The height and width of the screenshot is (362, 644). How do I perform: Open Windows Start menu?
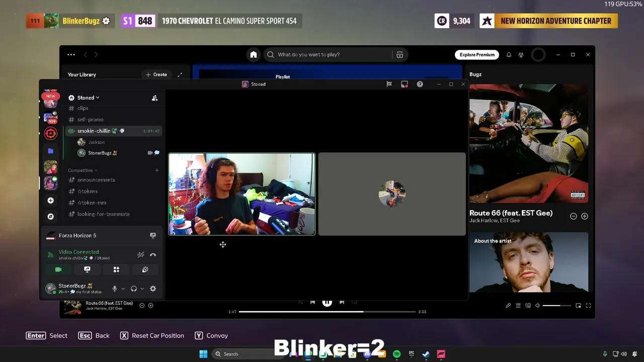tap(203, 354)
